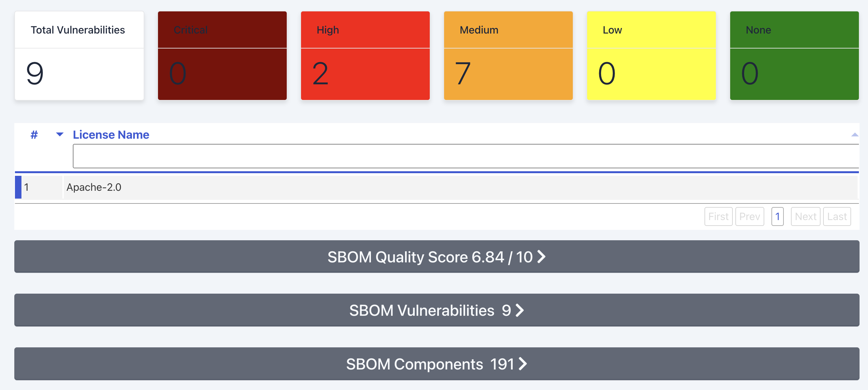Select page 1 in pagination
868x390 pixels.
pos(777,216)
